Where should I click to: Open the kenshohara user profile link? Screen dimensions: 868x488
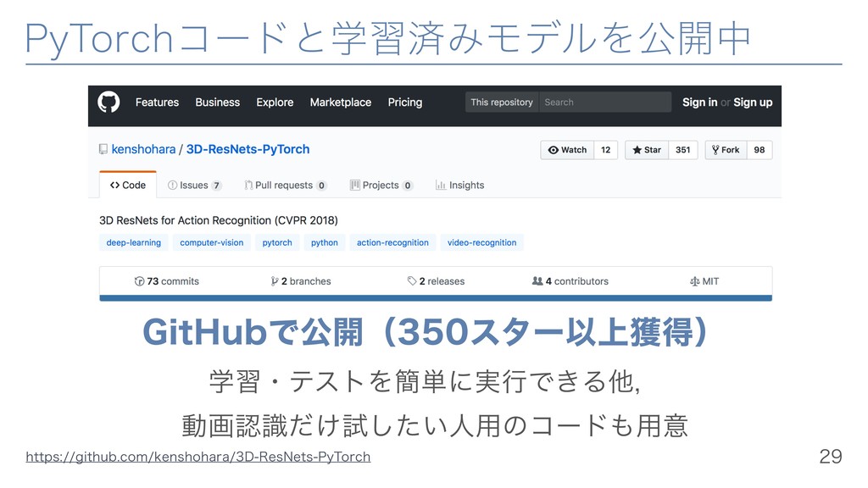click(x=143, y=149)
